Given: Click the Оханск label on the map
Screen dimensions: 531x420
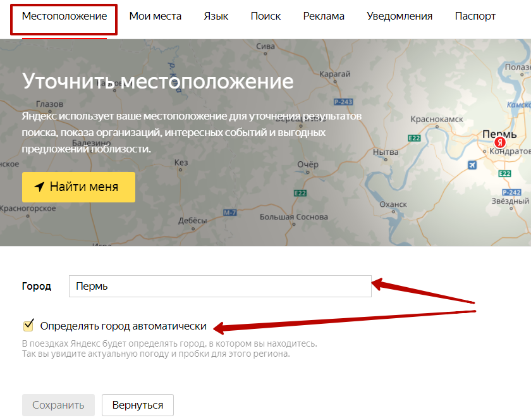Looking at the screenshot, I should coord(393,204).
